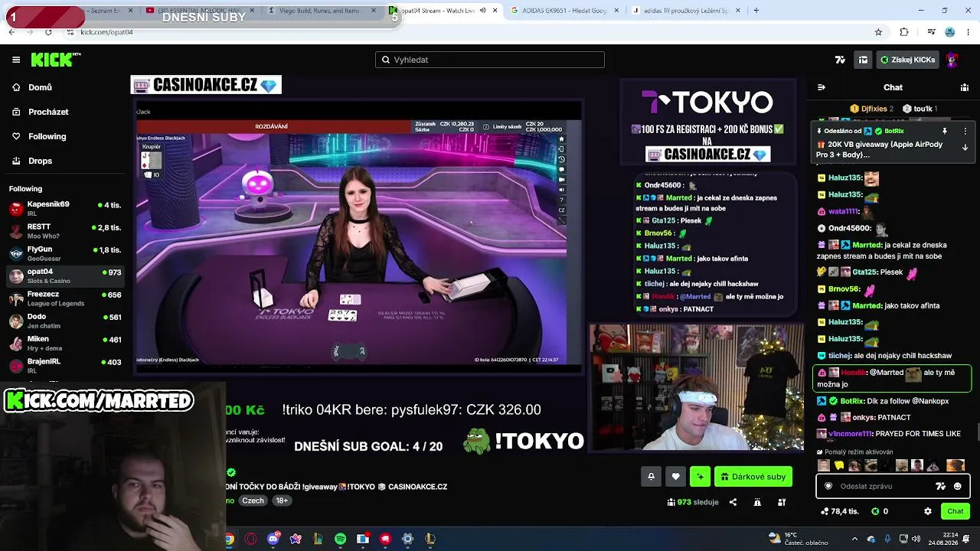Toggle the layout icon beside Získej KICKs
This screenshot has width=980, height=551.
pos(863,60)
